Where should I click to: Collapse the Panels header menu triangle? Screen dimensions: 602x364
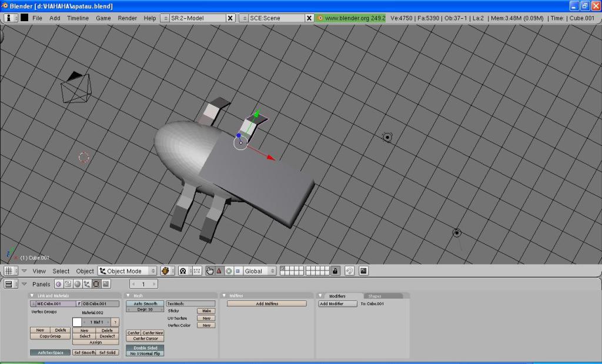[24, 284]
